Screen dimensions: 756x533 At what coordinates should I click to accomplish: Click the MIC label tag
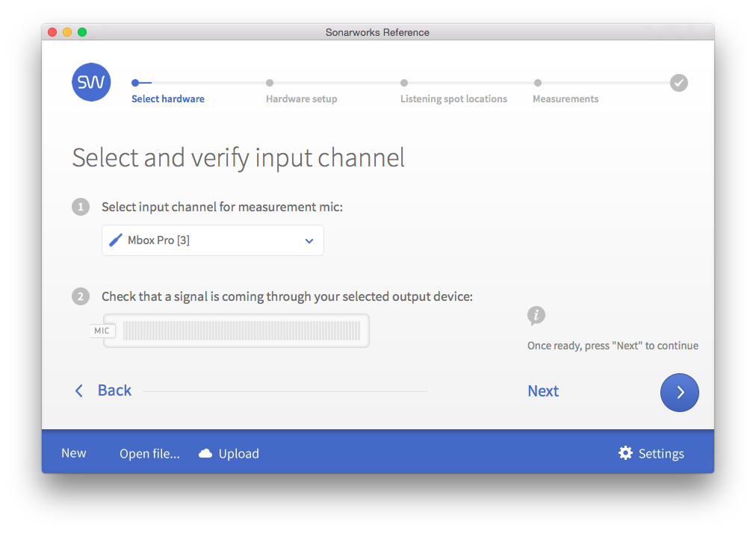click(102, 331)
